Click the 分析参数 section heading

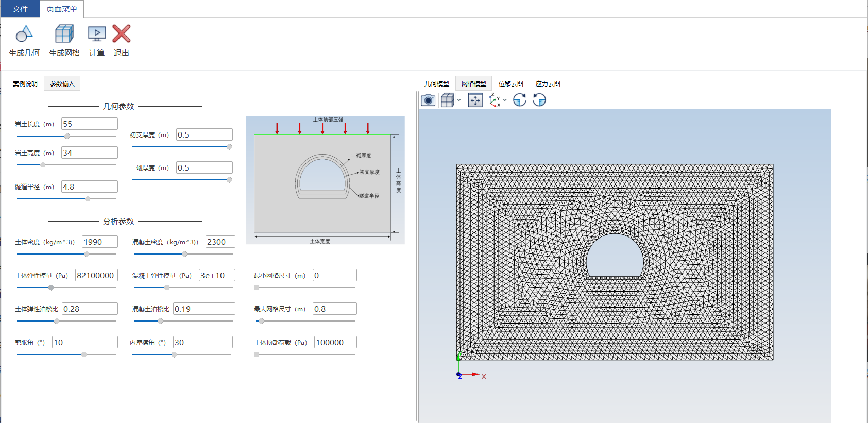118,221
